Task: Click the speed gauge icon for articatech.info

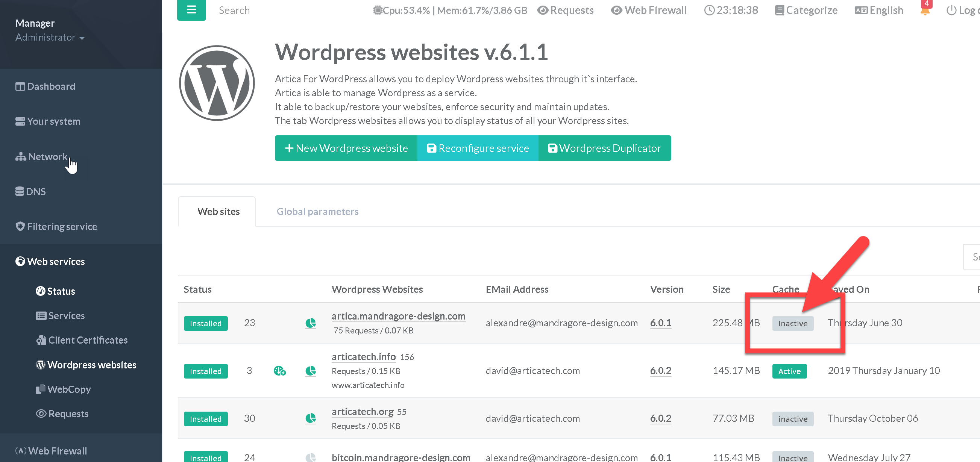Action: (x=280, y=371)
